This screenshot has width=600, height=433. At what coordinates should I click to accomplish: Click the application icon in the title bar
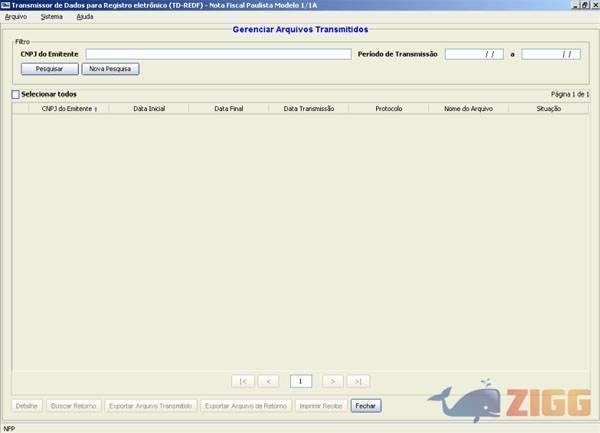(5, 5)
